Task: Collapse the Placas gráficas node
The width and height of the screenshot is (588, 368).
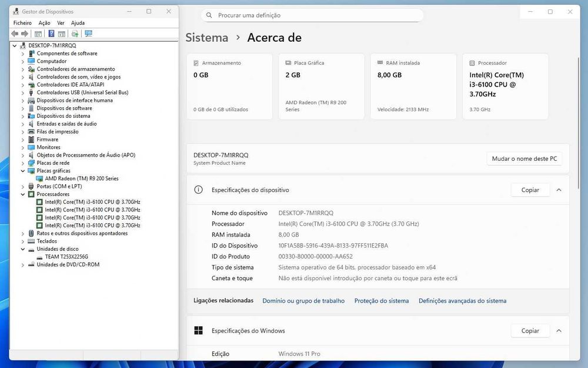Action: (x=23, y=171)
